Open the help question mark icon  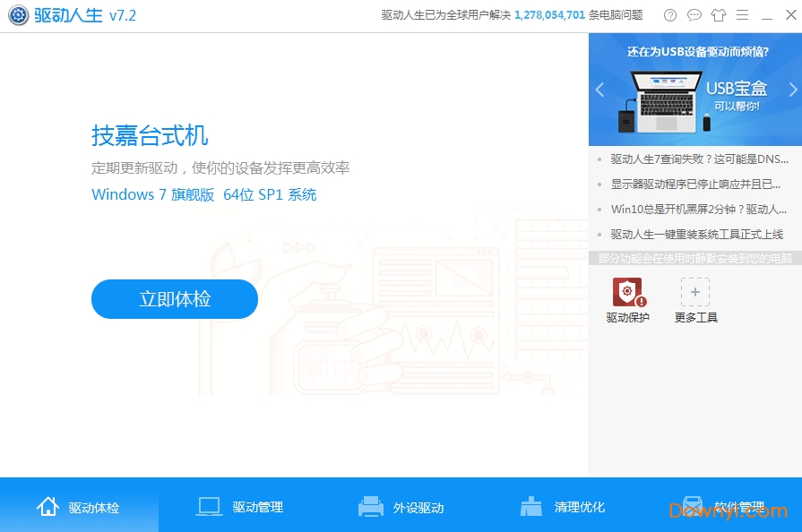(669, 15)
